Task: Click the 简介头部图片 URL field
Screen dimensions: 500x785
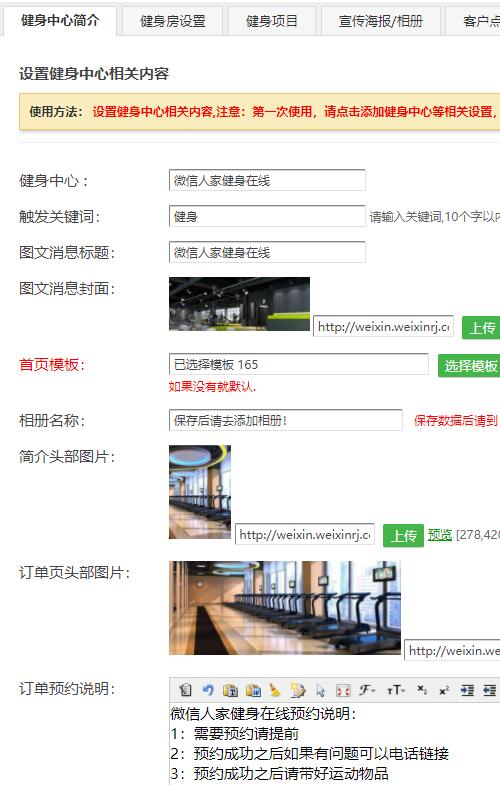Action: pyautogui.click(x=305, y=534)
